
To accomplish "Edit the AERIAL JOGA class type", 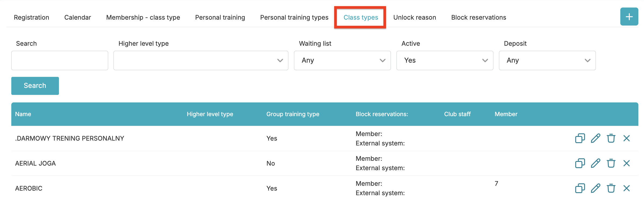I will tap(596, 163).
